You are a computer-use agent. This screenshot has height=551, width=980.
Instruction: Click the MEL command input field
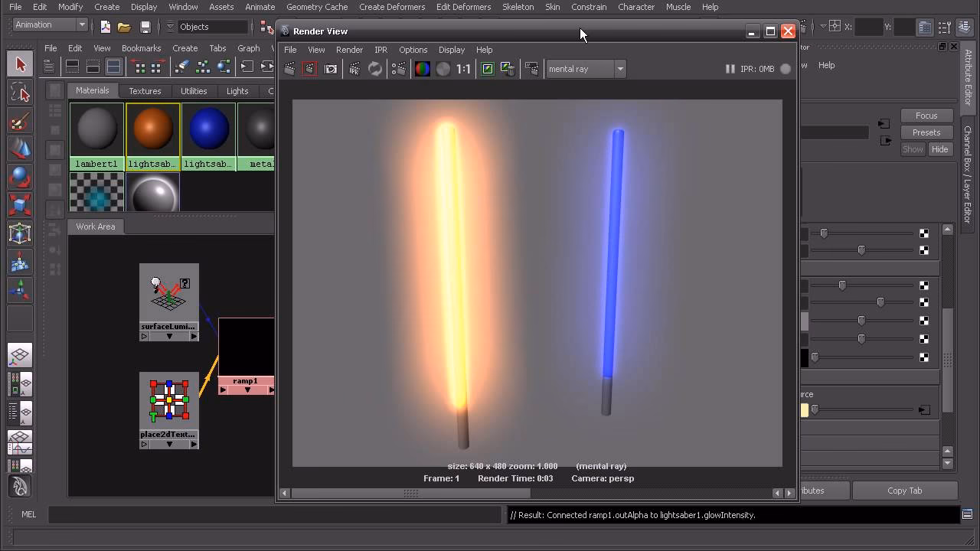coord(275,515)
